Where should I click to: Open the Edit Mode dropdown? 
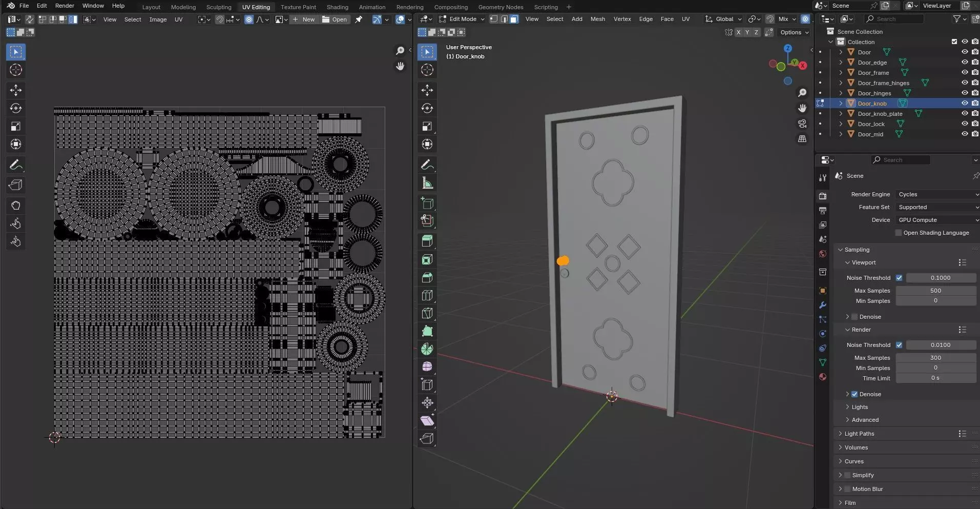[462, 19]
